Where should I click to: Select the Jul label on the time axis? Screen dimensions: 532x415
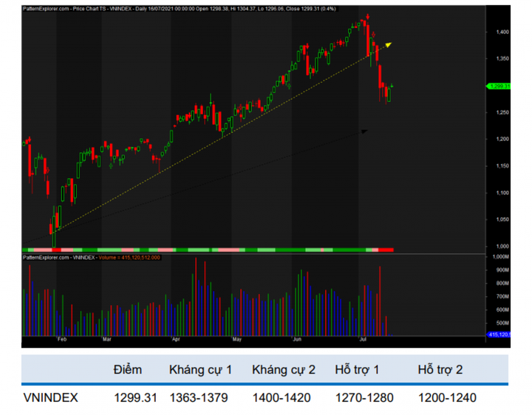[363, 340]
